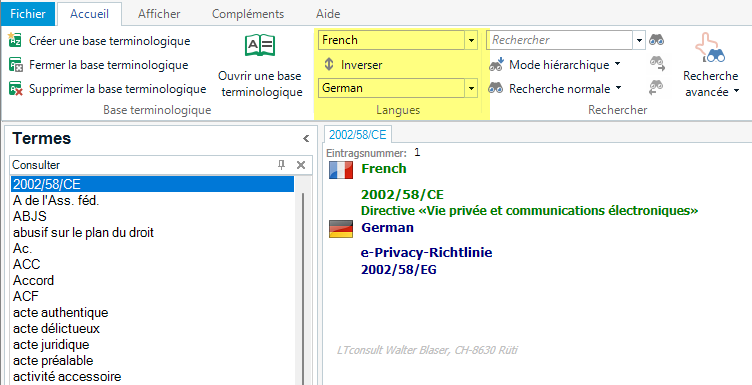Click Supprimer la base terminologique
The width and height of the screenshot is (752, 385).
(x=118, y=89)
